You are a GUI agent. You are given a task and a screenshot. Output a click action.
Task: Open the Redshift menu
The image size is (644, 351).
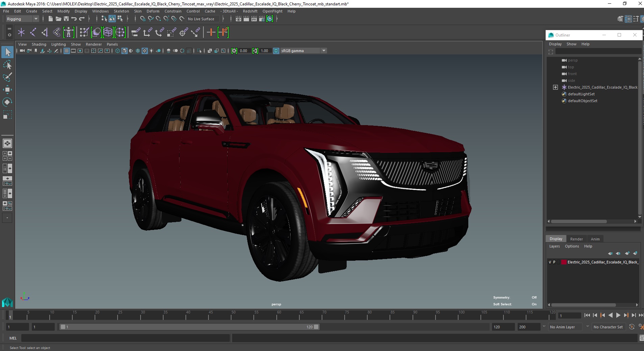(x=250, y=11)
